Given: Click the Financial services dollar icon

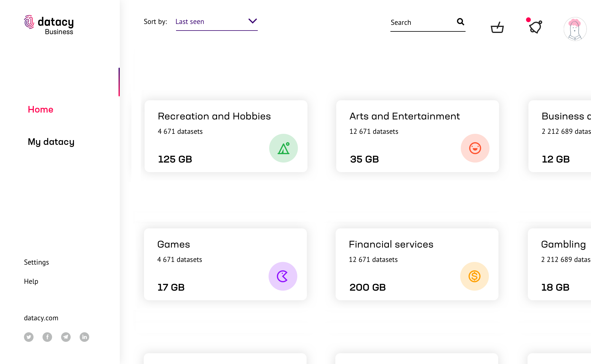Looking at the screenshot, I should click(x=474, y=276).
